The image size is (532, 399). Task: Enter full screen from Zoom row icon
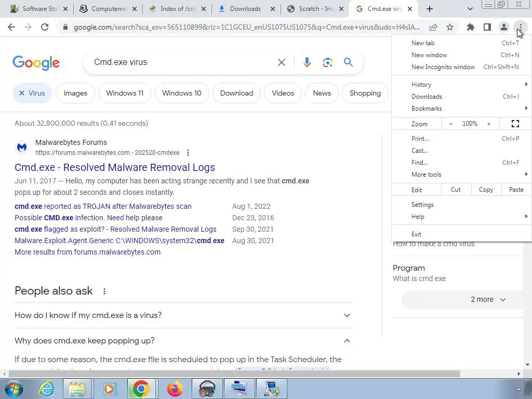point(515,124)
